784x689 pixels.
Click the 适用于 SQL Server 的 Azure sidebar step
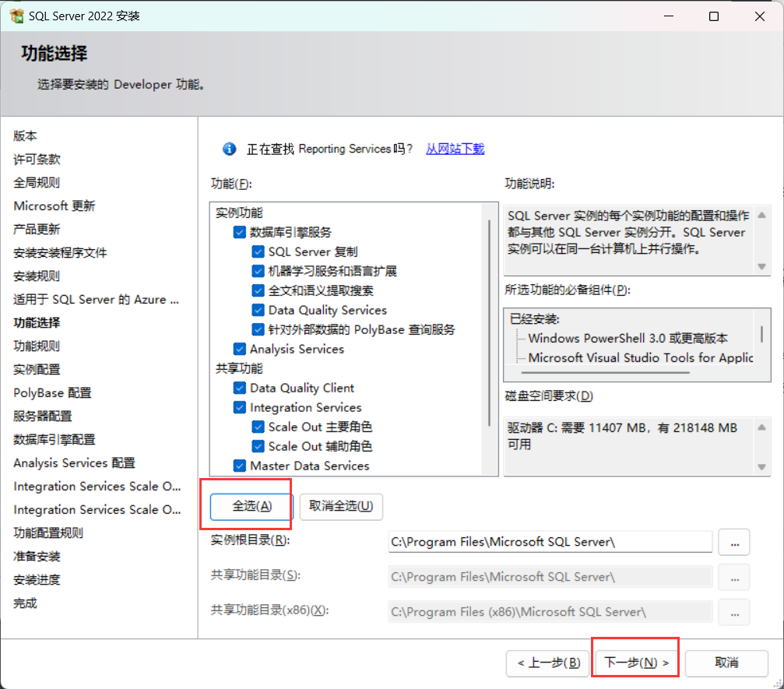(x=96, y=300)
